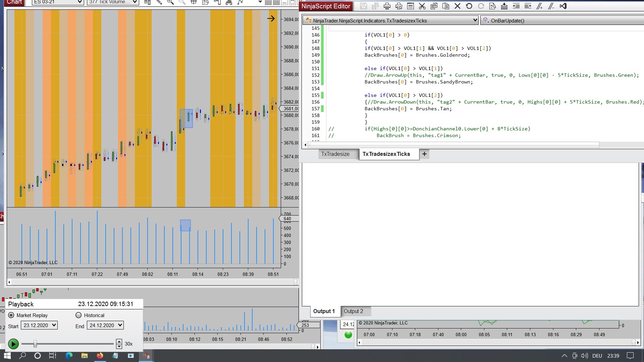The width and height of the screenshot is (644, 362).
Task: Select the Market Replay radio button
Action: pyautogui.click(x=11, y=315)
